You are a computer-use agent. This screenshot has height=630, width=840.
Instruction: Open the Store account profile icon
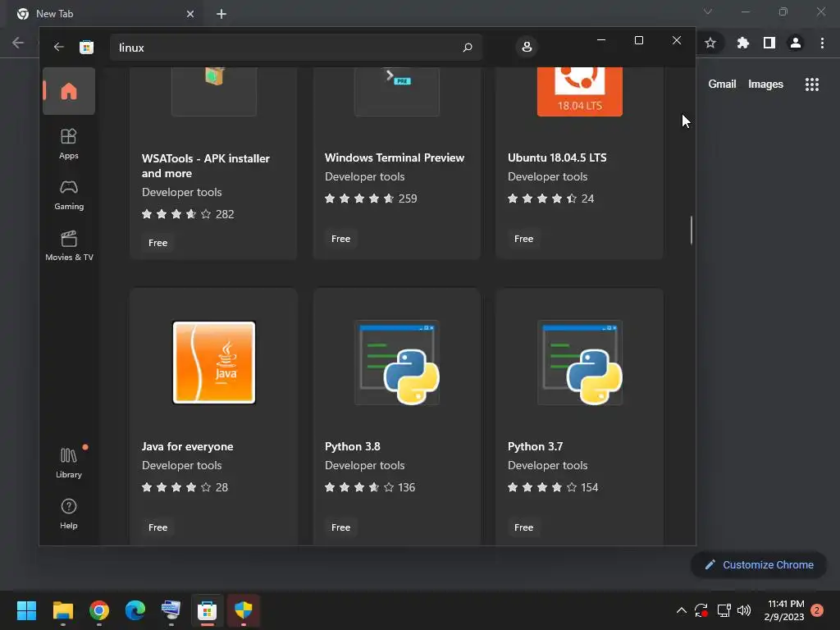tap(527, 47)
